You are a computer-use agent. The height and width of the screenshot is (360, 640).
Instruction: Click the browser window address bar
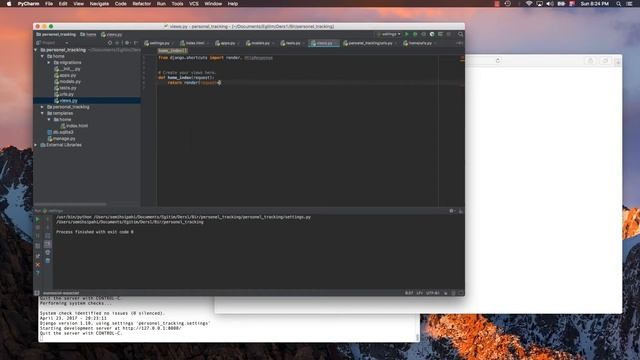(483, 60)
